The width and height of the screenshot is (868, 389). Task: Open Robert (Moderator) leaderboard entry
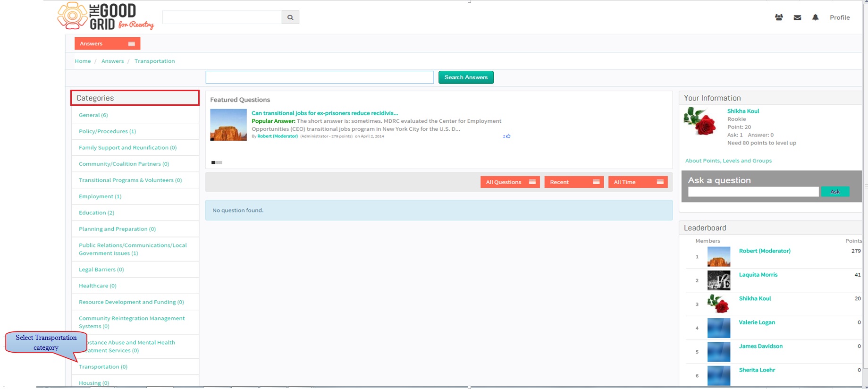(x=764, y=251)
